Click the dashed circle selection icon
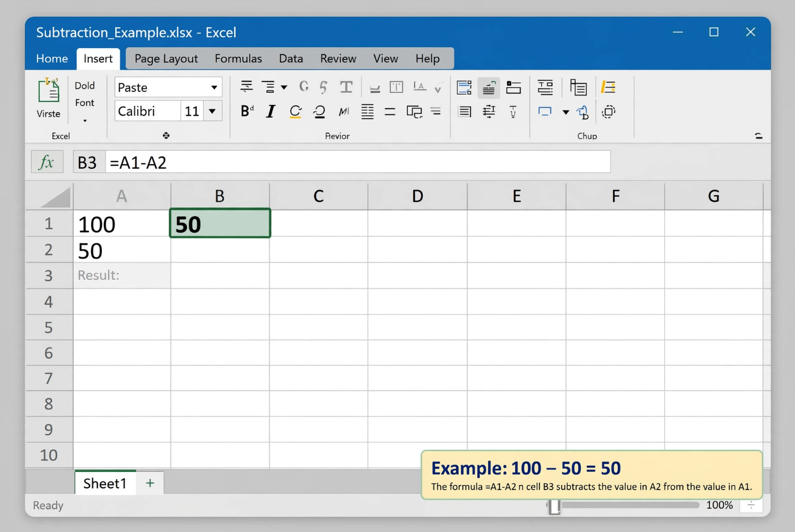Screen dimensions: 795x532 tap(609, 112)
